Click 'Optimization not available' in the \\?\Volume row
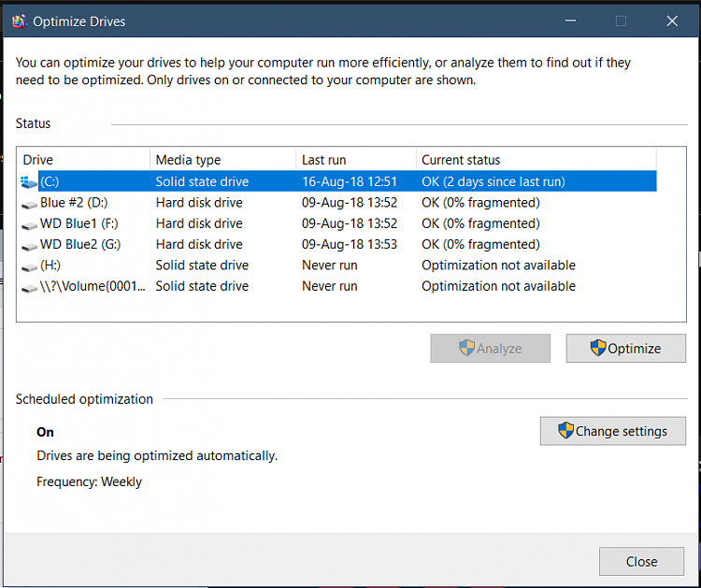701x588 pixels. tap(498, 286)
